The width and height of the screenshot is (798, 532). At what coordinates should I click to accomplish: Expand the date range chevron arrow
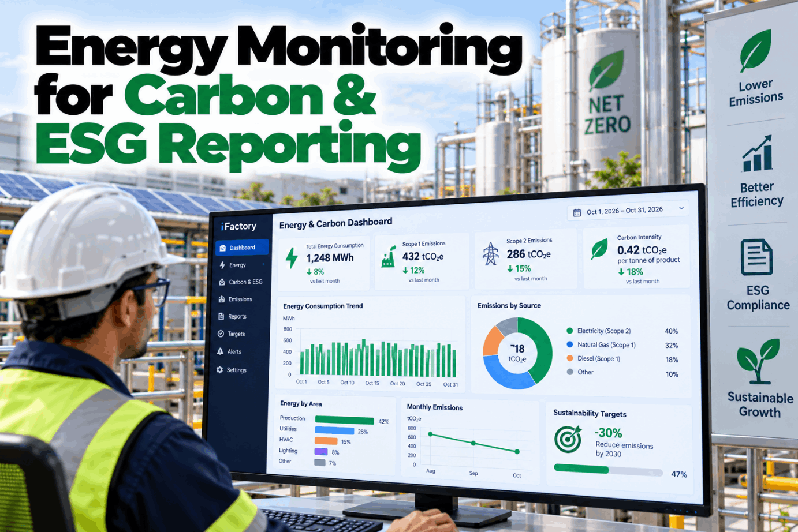pyautogui.click(x=681, y=208)
